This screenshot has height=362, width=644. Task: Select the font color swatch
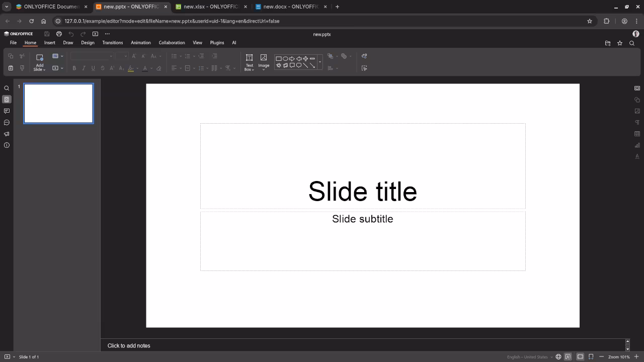(x=145, y=68)
